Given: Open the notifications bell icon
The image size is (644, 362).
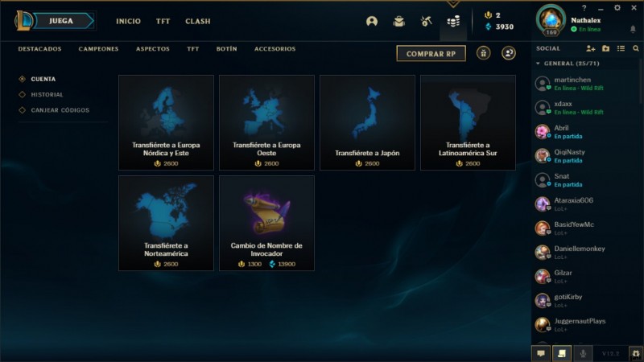Looking at the screenshot, I should pos(633,29).
